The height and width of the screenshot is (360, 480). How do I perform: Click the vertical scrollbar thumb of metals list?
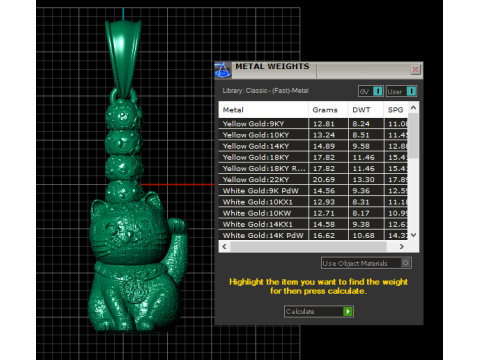pos(413,135)
